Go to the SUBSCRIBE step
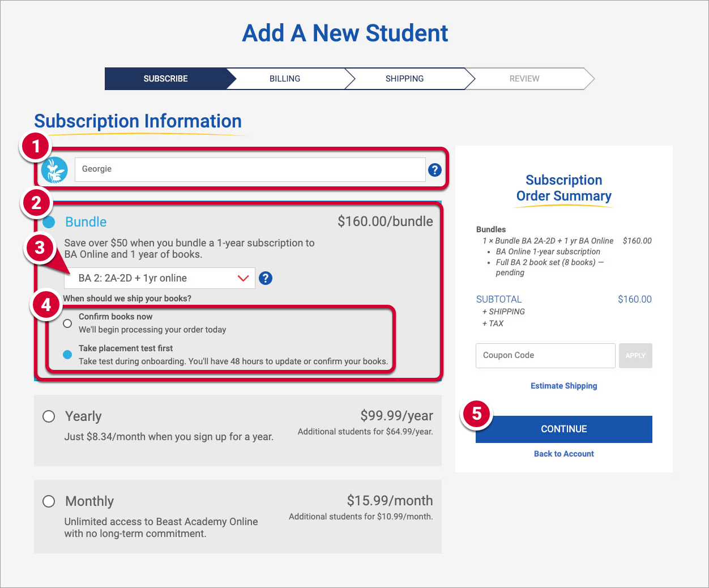 (x=165, y=79)
